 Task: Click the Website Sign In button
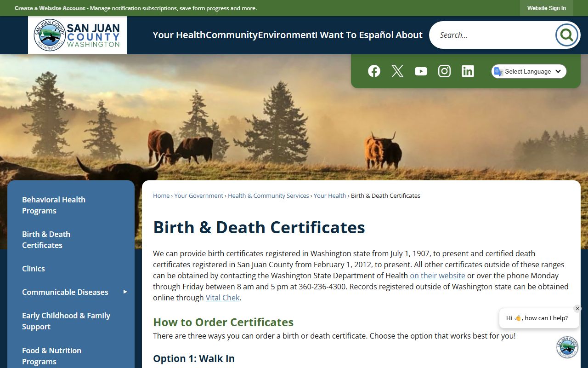[x=547, y=8]
